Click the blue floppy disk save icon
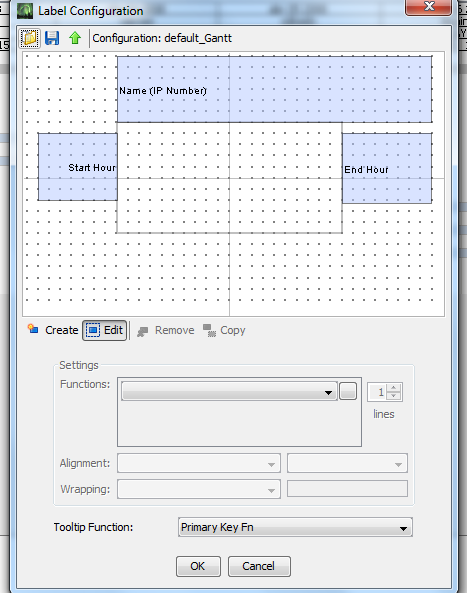This screenshot has height=593, width=467. pos(52,38)
